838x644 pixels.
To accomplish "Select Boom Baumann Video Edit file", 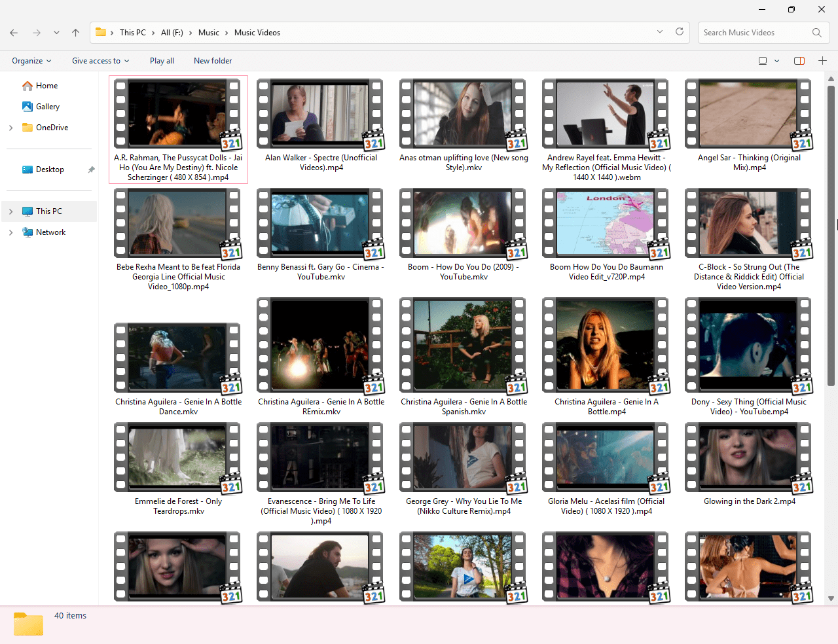I will pos(606,234).
